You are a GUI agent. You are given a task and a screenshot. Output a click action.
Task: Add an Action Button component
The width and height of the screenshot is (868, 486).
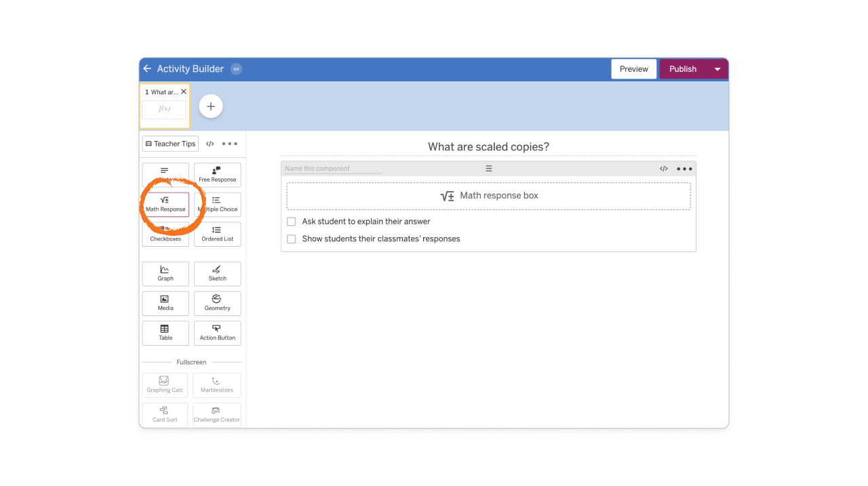[x=217, y=333]
